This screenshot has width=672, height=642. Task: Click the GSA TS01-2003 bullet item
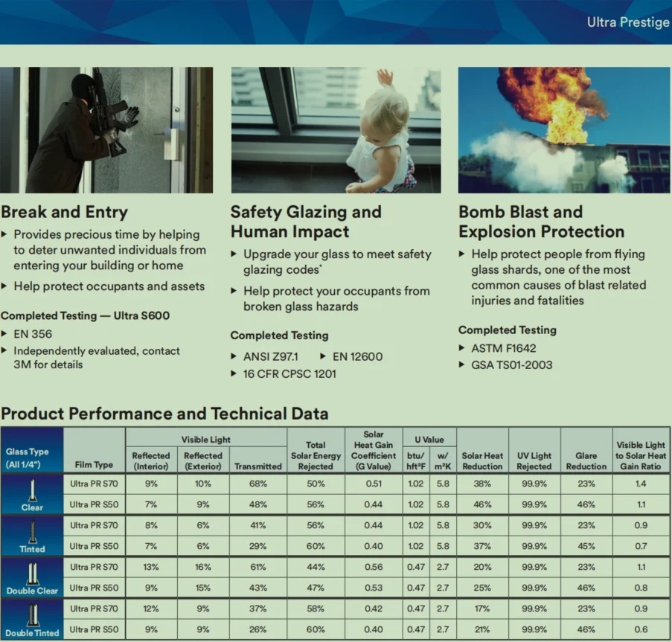[x=512, y=365]
